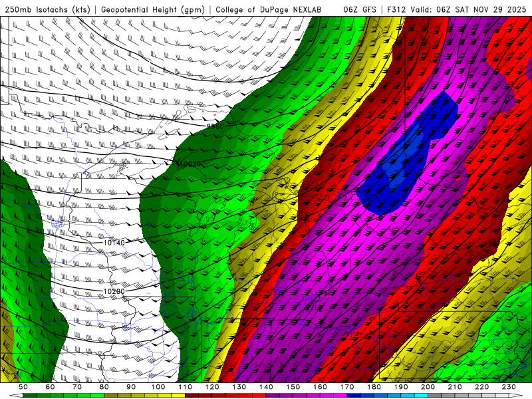
Task: Click the '70' value on the color scale
Action: tap(77, 387)
